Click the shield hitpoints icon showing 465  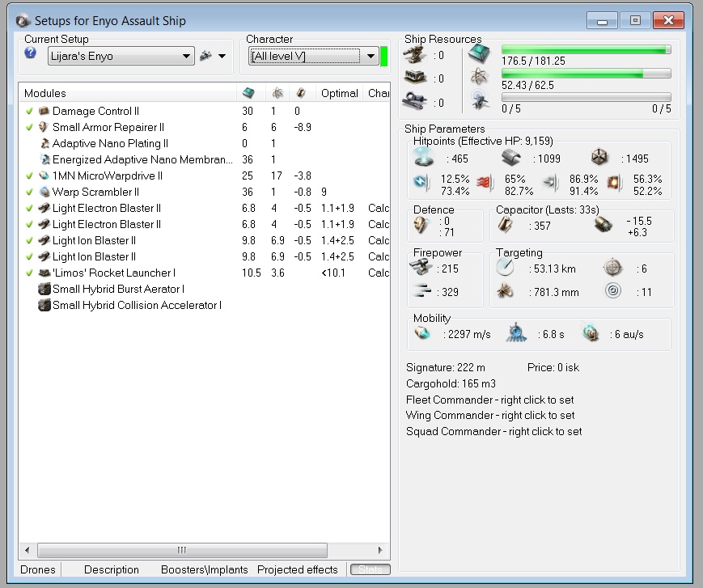[423, 157]
